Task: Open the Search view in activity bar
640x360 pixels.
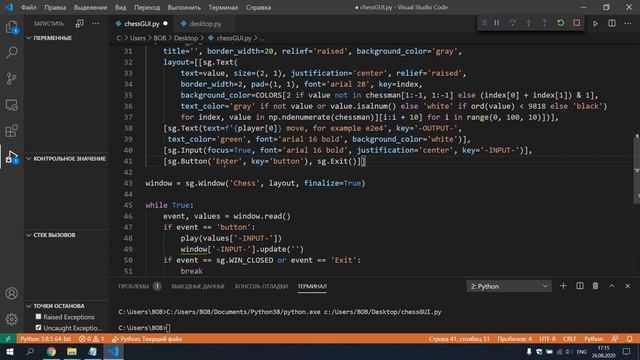Action: [x=11, y=53]
